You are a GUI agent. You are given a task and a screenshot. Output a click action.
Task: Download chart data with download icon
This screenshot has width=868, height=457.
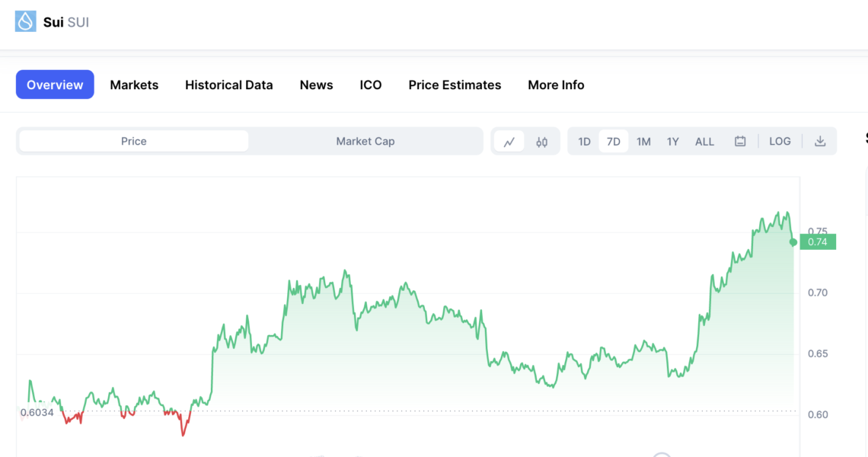(x=820, y=141)
